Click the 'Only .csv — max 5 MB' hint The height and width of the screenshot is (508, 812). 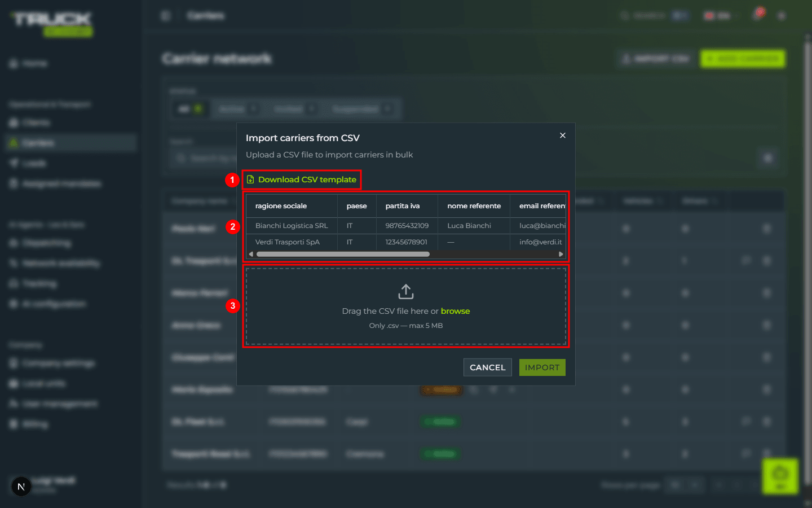click(406, 326)
